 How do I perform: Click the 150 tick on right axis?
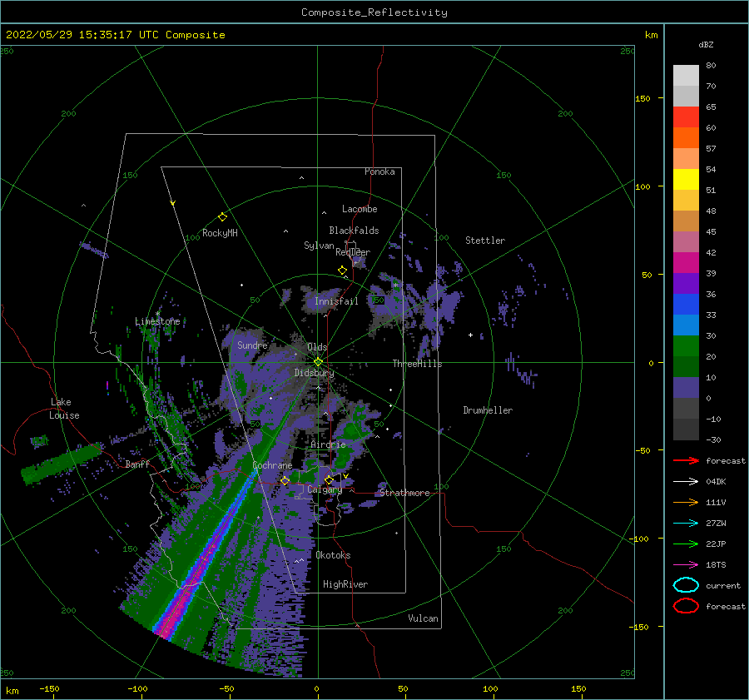click(642, 98)
